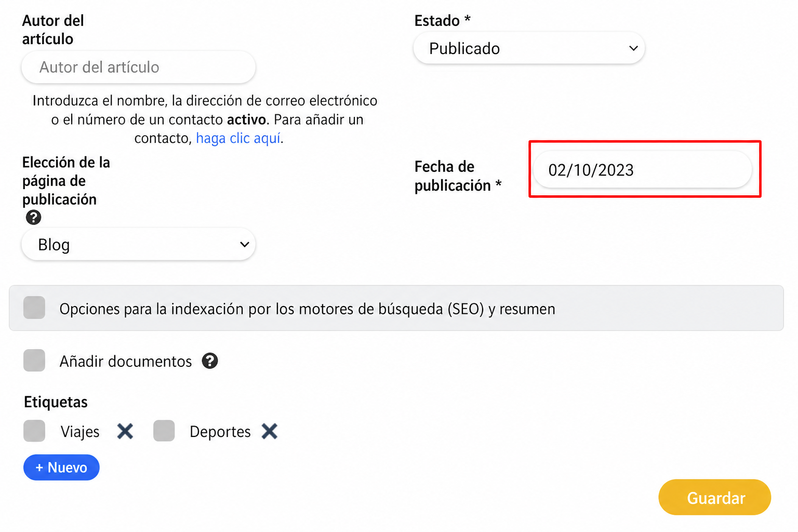This screenshot has width=798, height=532.
Task: Enable the SEO indexing options checkbox
Action: point(34,308)
